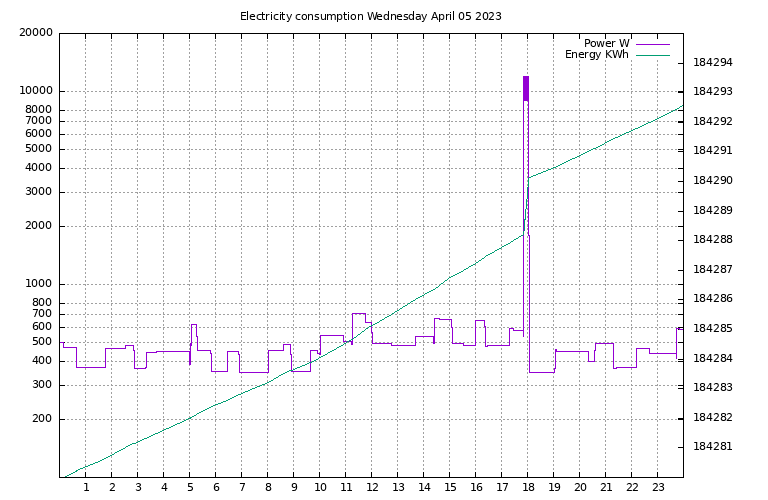Click the 600 label on the left axis

pos(42,327)
